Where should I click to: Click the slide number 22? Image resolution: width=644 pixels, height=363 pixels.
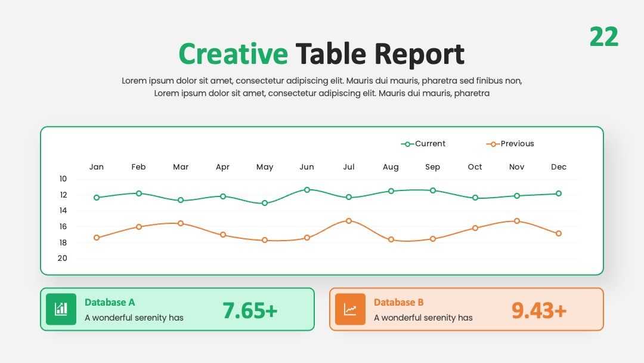click(x=603, y=37)
